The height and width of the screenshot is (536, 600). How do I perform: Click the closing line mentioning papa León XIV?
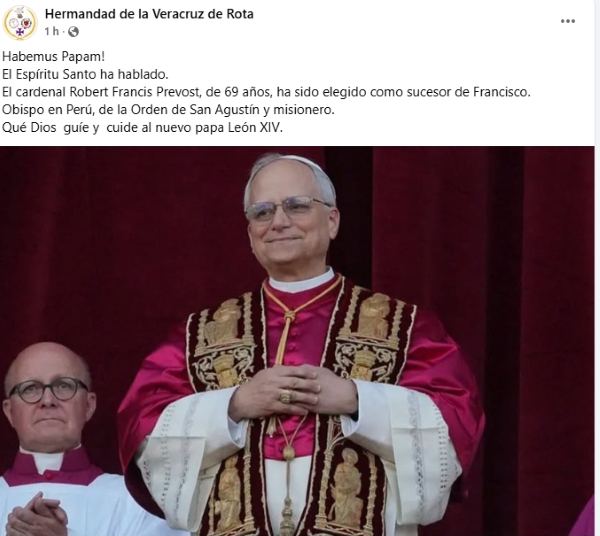(142, 127)
